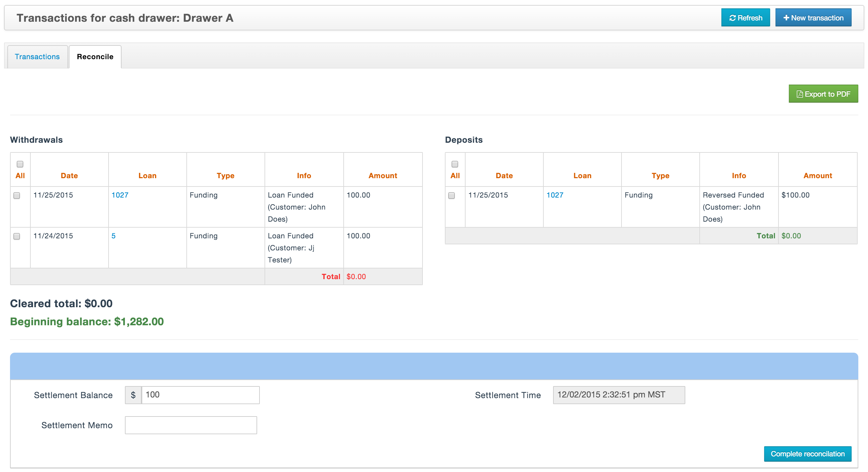Viewport: 868px width, 472px height.
Task: Select 'Loan Funded (Customer: Jj Tester)' text
Action: click(292, 248)
